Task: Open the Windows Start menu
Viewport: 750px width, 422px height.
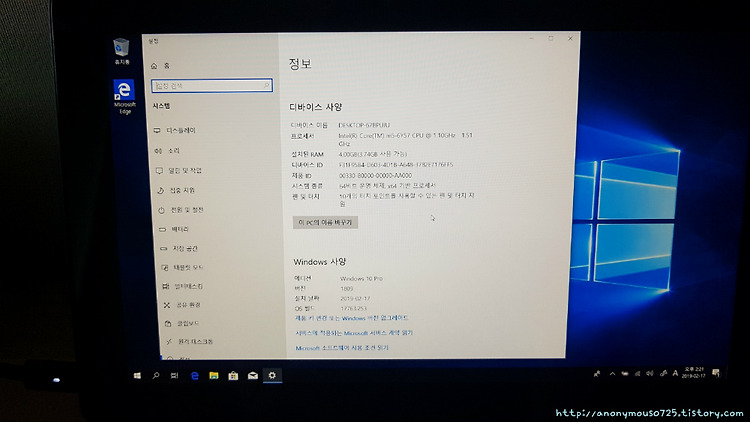Action: pyautogui.click(x=137, y=376)
